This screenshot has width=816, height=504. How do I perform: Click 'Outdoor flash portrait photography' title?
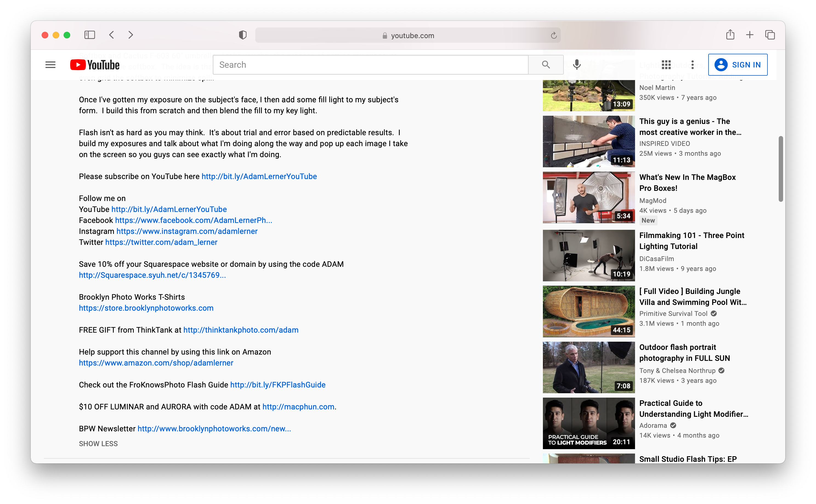(x=684, y=353)
